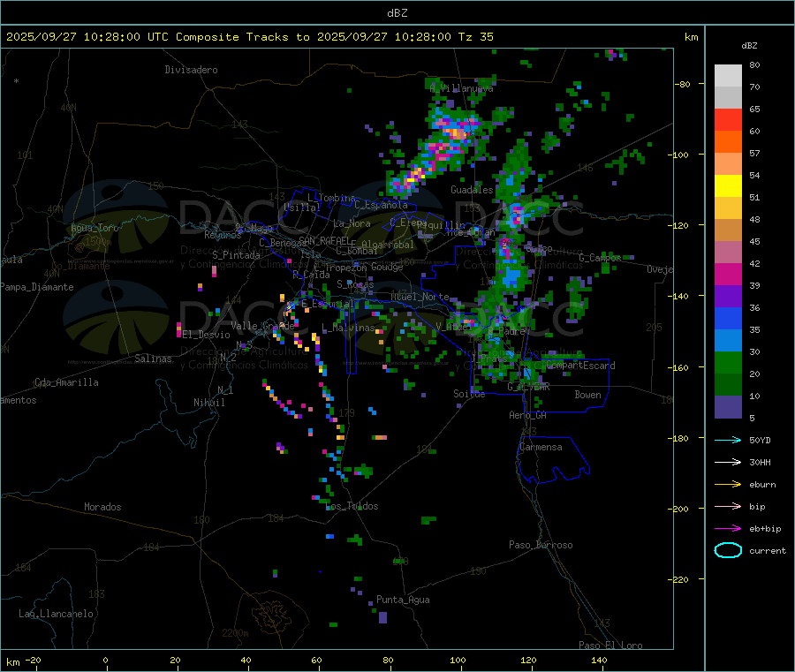Click the G_Campos place label
Image resolution: width=795 pixels, height=672 pixels.
[x=600, y=258]
